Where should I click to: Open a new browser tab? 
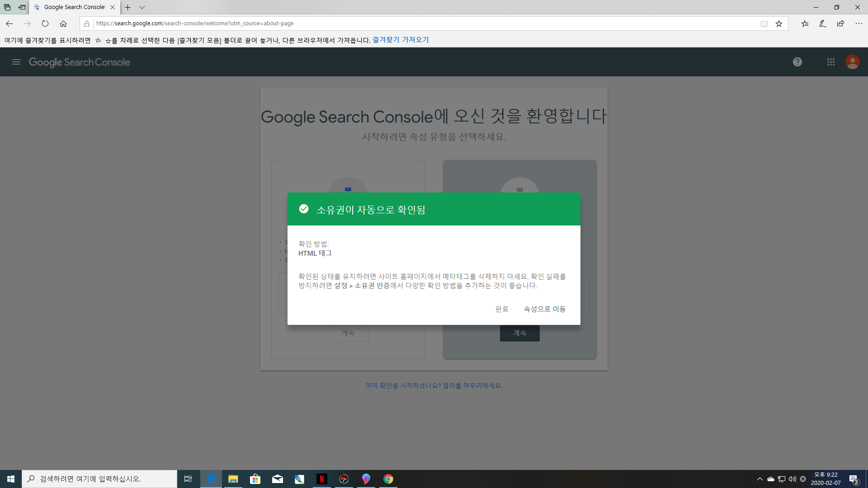pyautogui.click(x=128, y=7)
